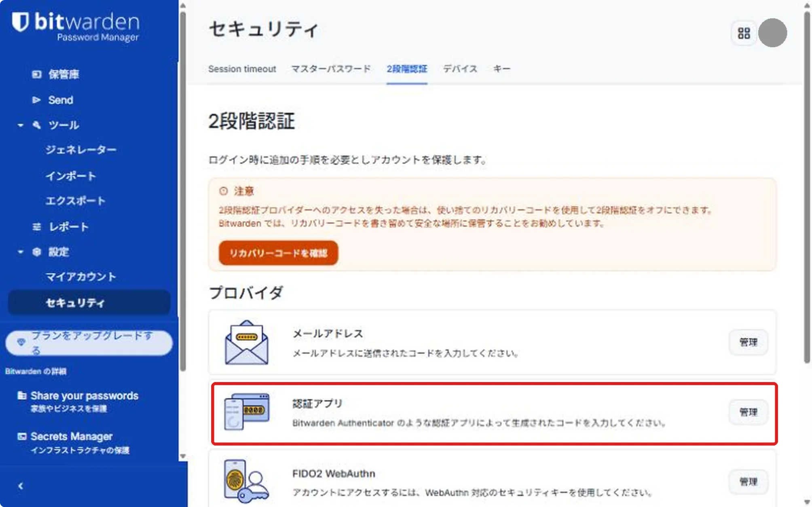Open インポート in the sidebar
812x507 pixels.
71,176
